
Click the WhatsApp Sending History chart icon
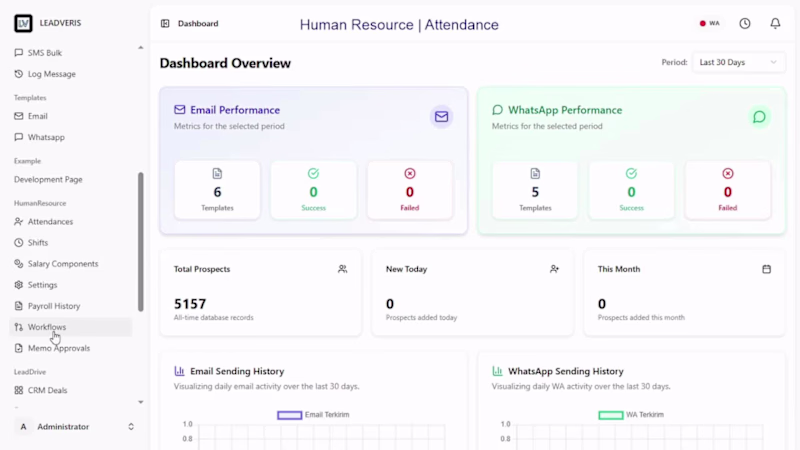(497, 371)
